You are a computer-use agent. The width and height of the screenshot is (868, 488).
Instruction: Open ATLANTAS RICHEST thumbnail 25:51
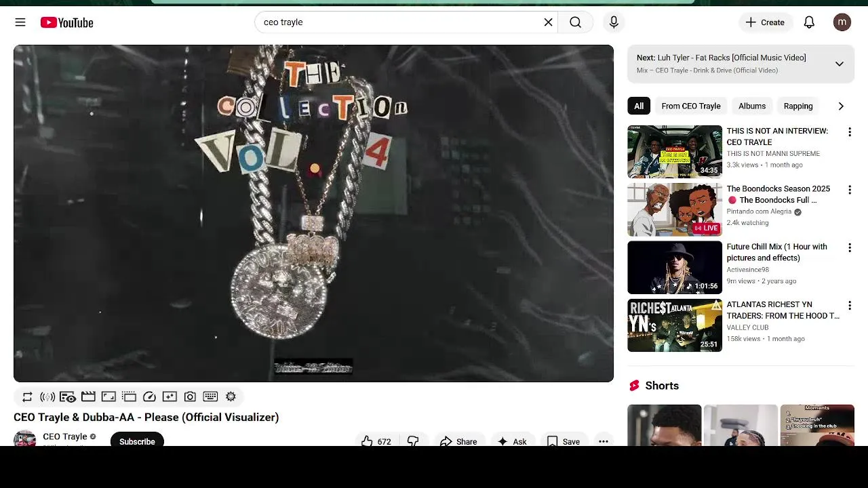(x=675, y=325)
